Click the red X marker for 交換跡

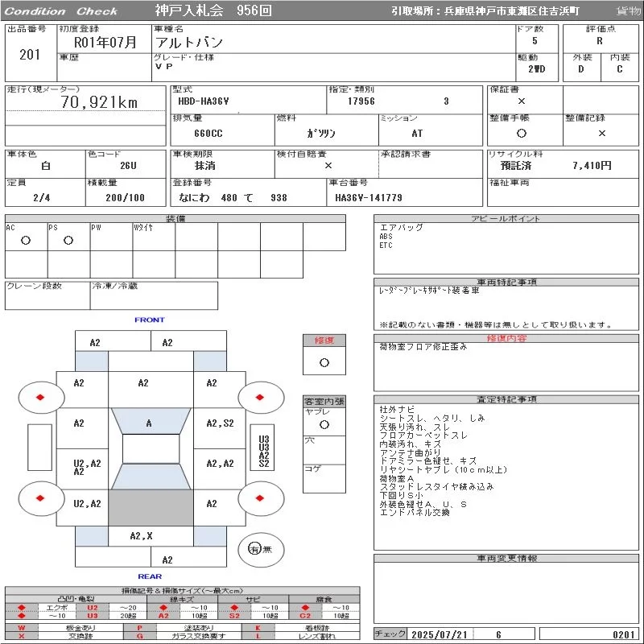click(22, 636)
